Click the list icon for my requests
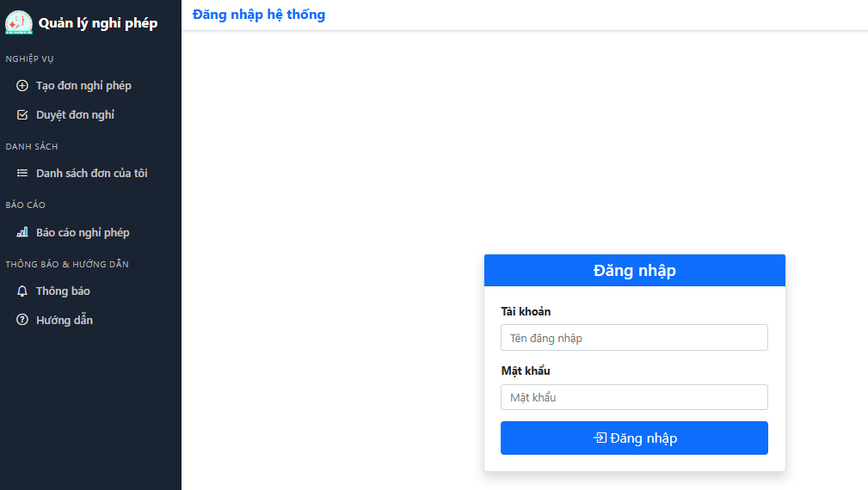Image resolution: width=868 pixels, height=490 pixels. [22, 174]
